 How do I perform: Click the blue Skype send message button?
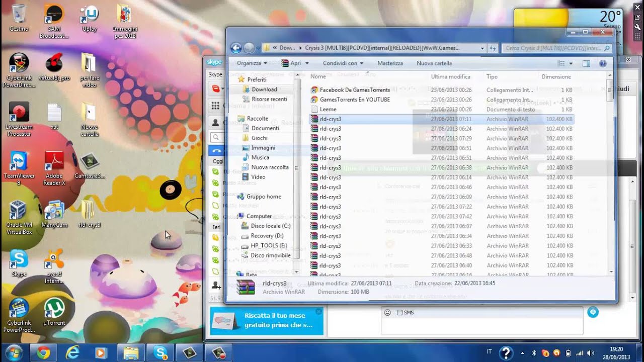(593, 312)
